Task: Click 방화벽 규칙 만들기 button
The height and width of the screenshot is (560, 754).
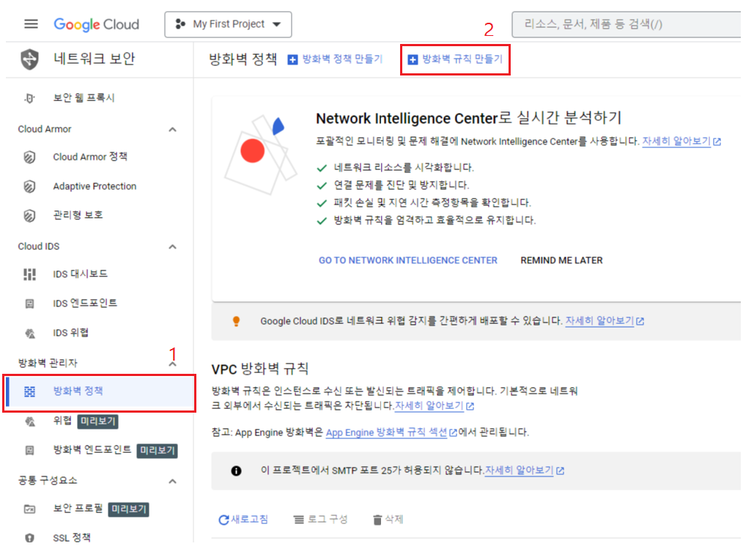Action: point(455,59)
